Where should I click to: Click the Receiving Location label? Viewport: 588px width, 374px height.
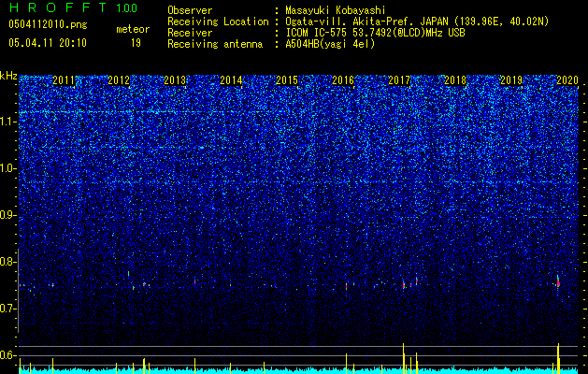coord(218,22)
